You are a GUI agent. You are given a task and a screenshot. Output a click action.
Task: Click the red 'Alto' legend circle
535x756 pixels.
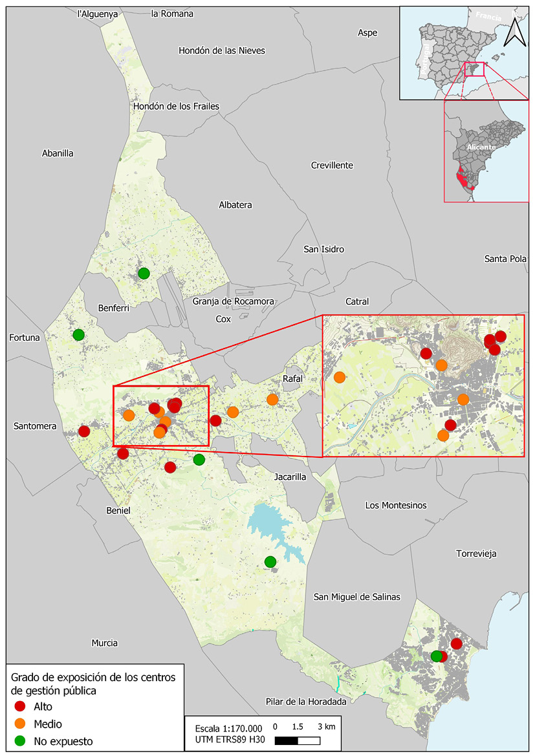(x=19, y=706)
